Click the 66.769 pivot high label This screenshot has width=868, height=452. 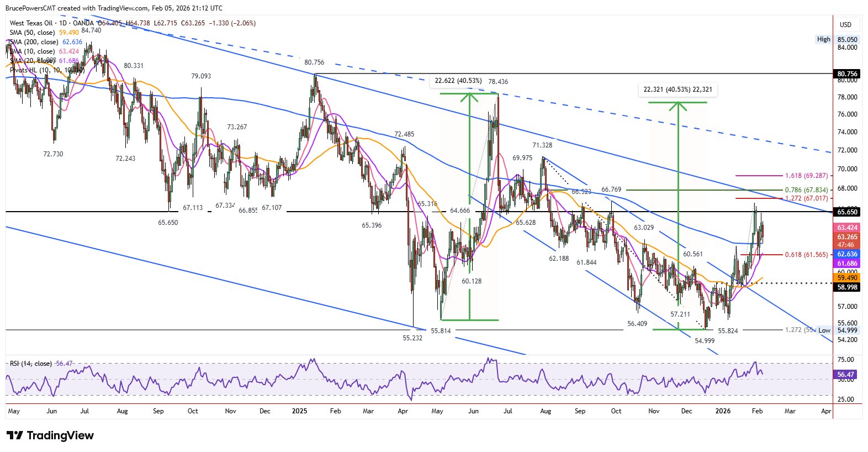(x=611, y=190)
